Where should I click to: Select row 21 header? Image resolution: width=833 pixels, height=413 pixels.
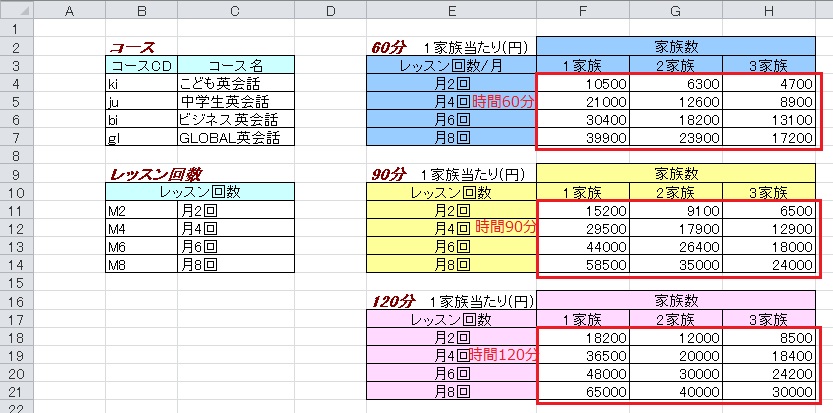click(x=16, y=391)
